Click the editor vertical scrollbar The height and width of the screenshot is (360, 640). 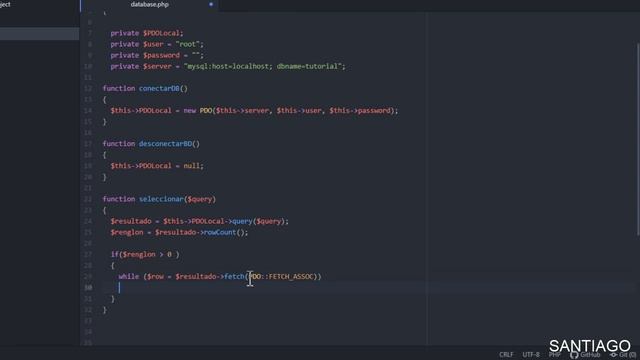638,139
